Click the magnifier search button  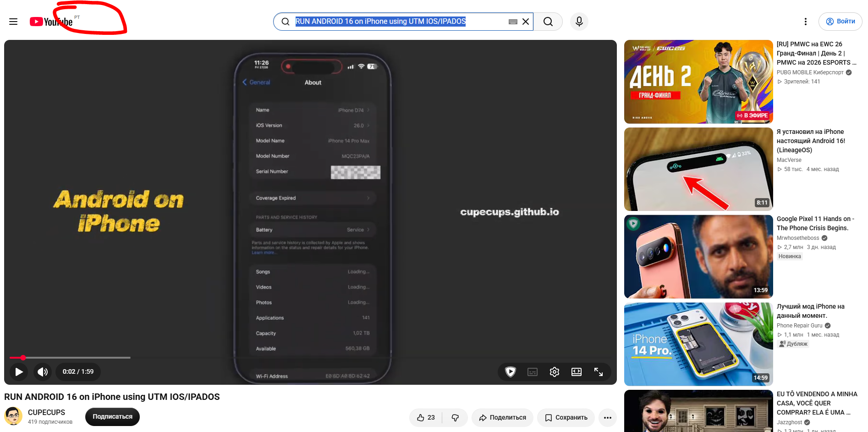(548, 22)
